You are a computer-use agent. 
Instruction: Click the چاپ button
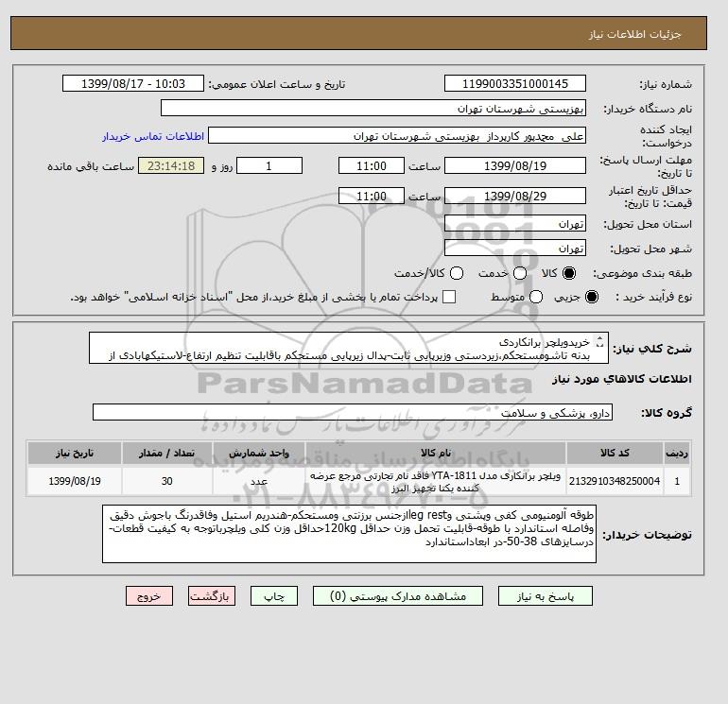coord(274,596)
